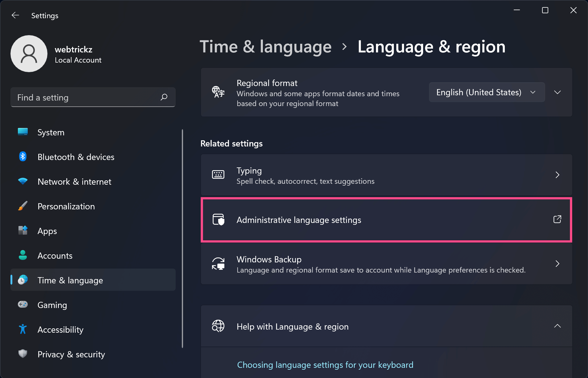Image resolution: width=588 pixels, height=378 pixels.
Task: Click the Windows Backup sync icon
Action: (x=218, y=264)
